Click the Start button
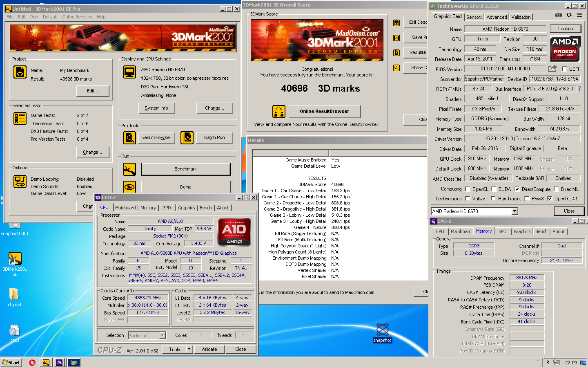588x368 pixels. pyautogui.click(x=11, y=362)
